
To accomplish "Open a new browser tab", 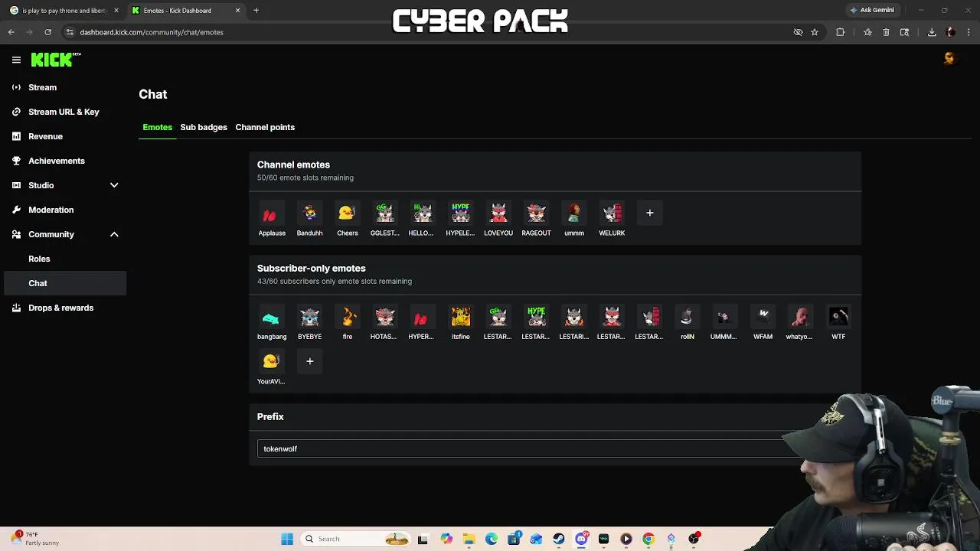I will click(256, 10).
